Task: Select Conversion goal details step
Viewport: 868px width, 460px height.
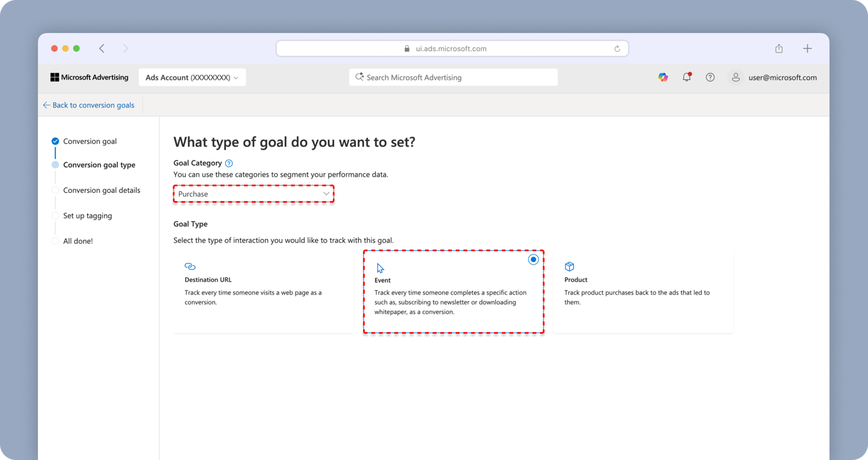Action: coord(102,190)
